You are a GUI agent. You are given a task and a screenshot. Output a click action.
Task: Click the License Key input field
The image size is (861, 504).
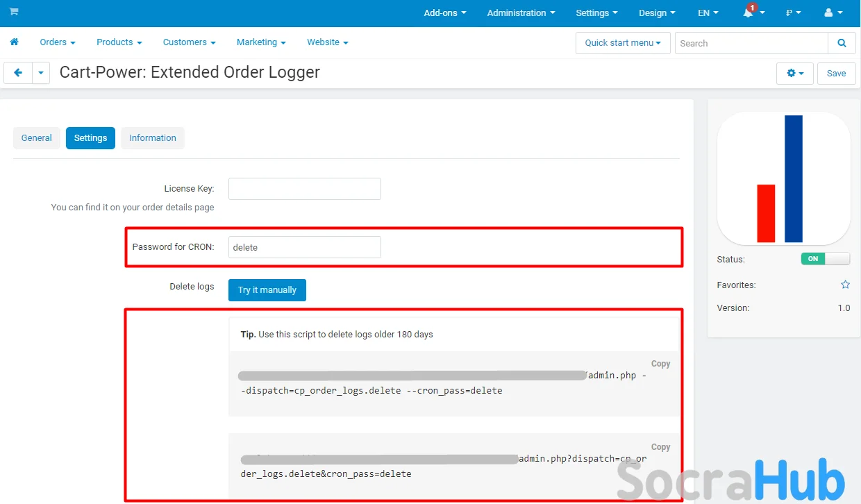[x=304, y=189]
